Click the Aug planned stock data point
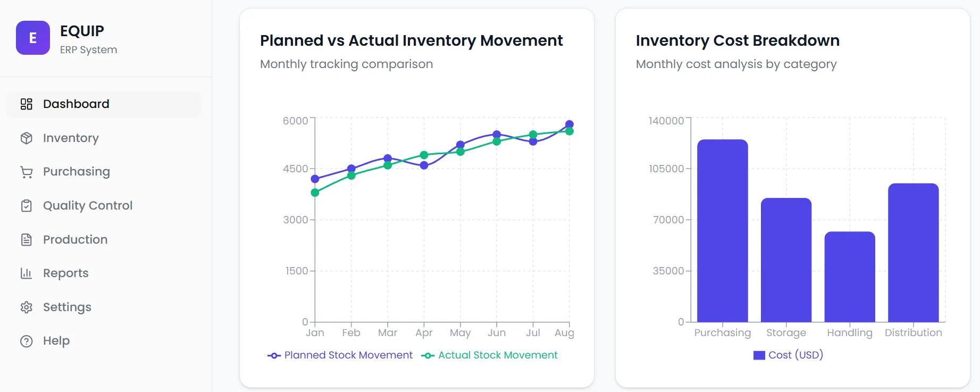The width and height of the screenshot is (980, 392). (x=569, y=124)
